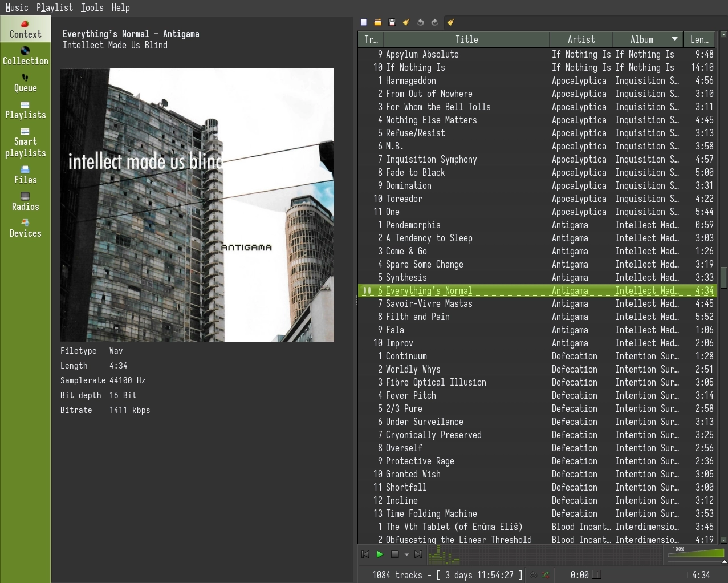This screenshot has width=728, height=583.
Task: Open the Help menu
Action: [120, 7]
